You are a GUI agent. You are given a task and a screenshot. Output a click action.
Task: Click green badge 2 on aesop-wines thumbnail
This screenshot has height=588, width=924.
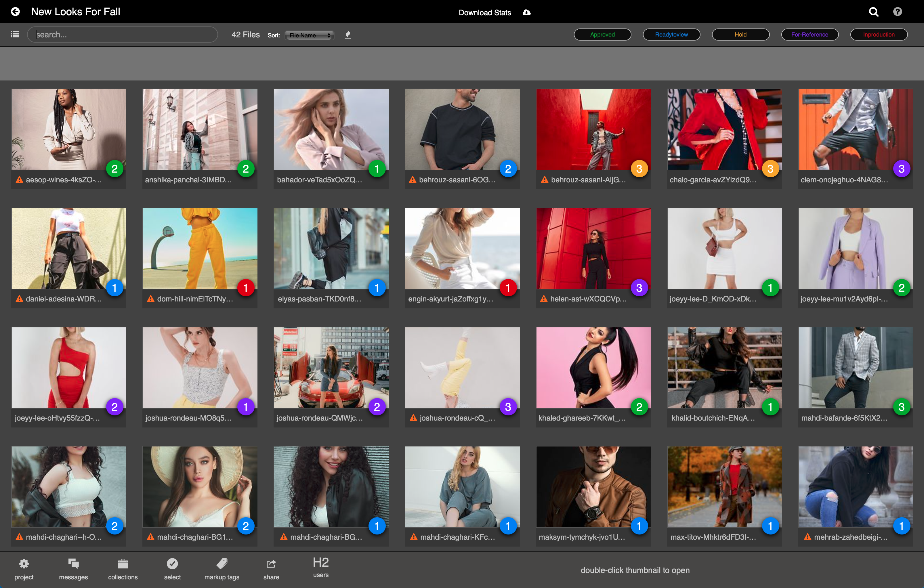(114, 169)
